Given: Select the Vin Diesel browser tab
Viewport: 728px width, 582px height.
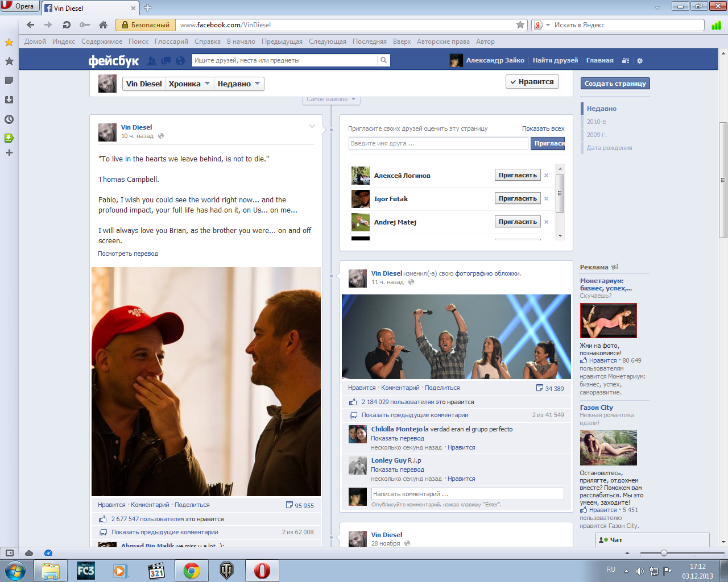Looking at the screenshot, I should point(90,8).
